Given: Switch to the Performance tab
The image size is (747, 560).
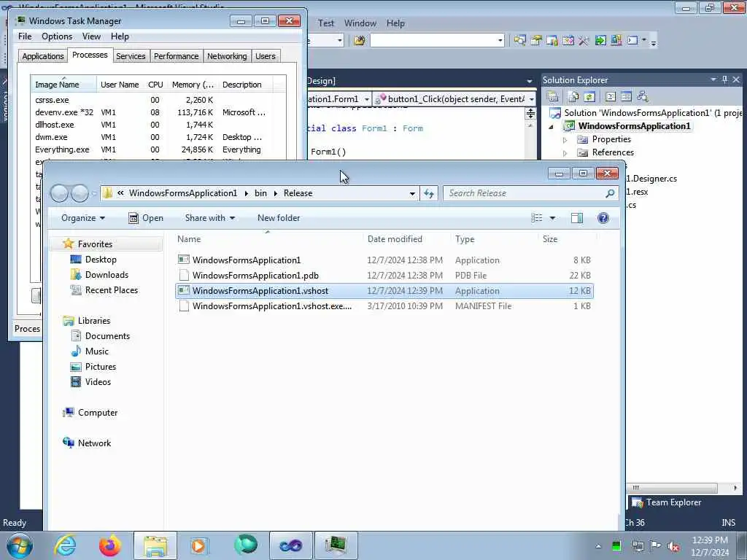Looking at the screenshot, I should pyautogui.click(x=176, y=56).
